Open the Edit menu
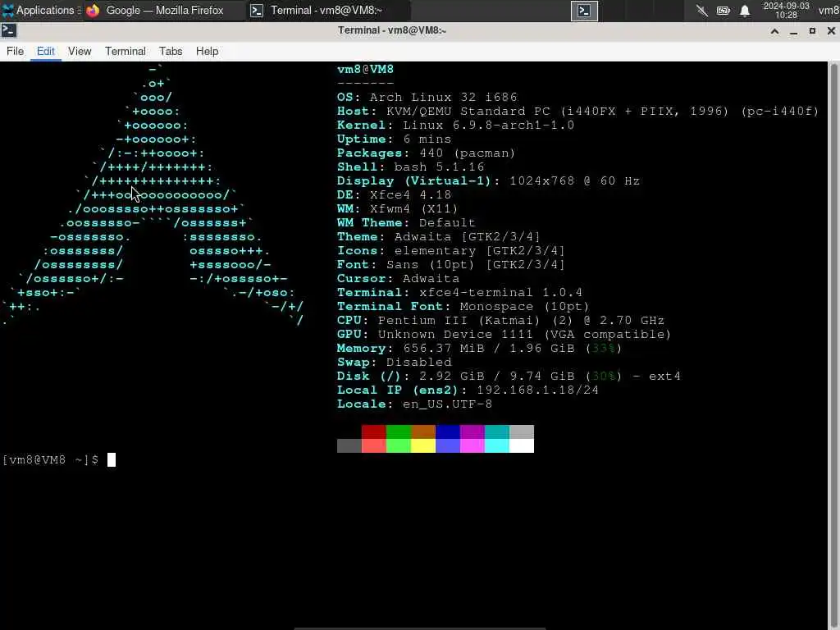840x630 pixels. pos(46,51)
